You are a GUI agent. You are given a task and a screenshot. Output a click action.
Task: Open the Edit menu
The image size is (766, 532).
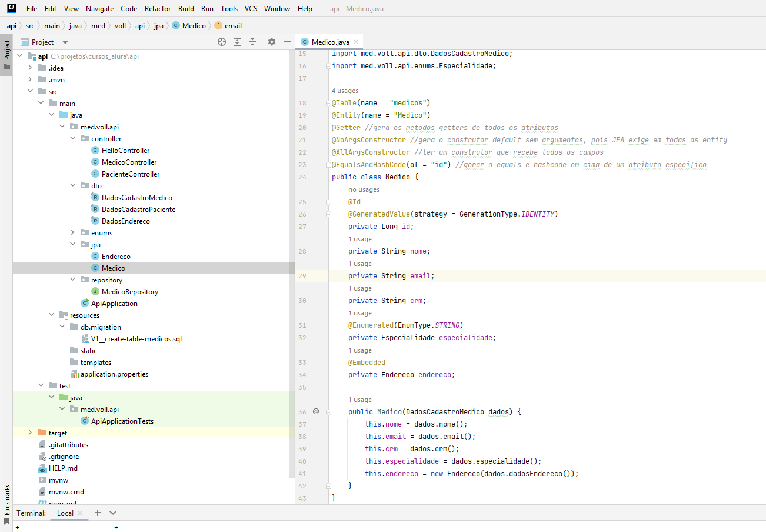click(x=51, y=9)
